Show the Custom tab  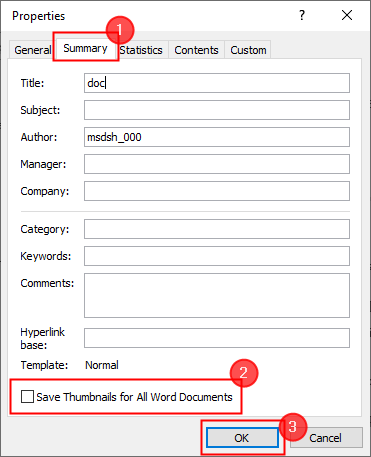[248, 50]
